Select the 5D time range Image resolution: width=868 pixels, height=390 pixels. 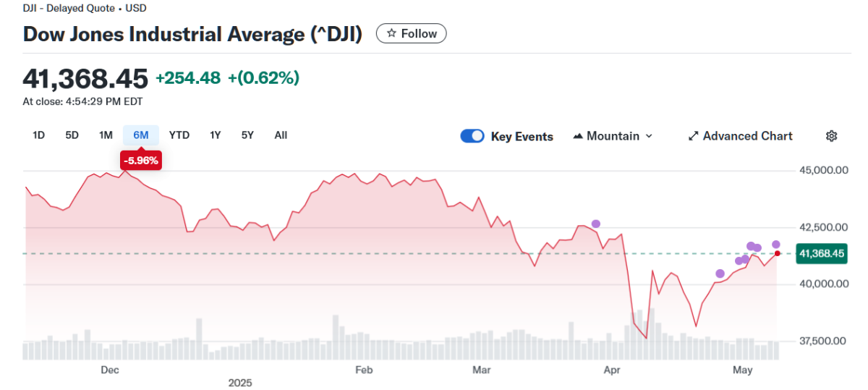tap(72, 135)
